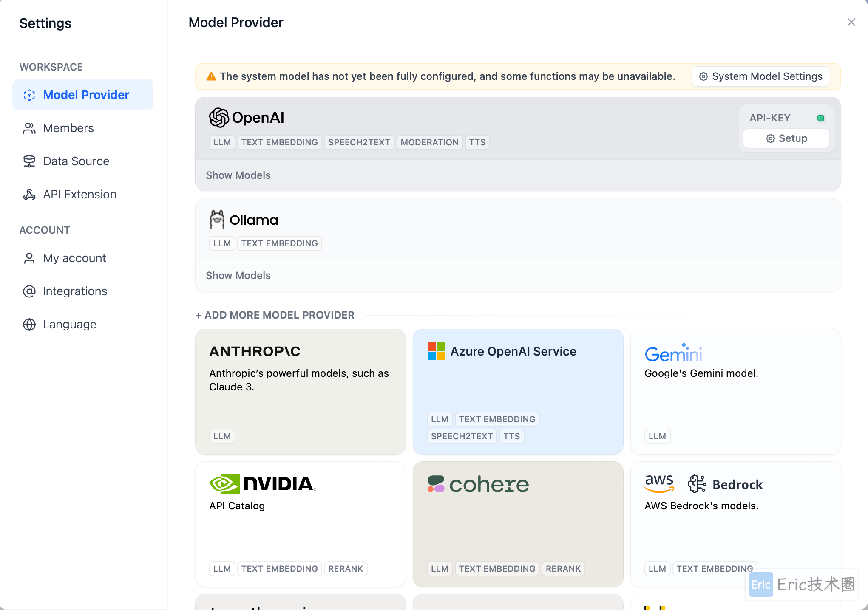The width and height of the screenshot is (868, 610).
Task: Open the Members settings section
Action: point(83,128)
